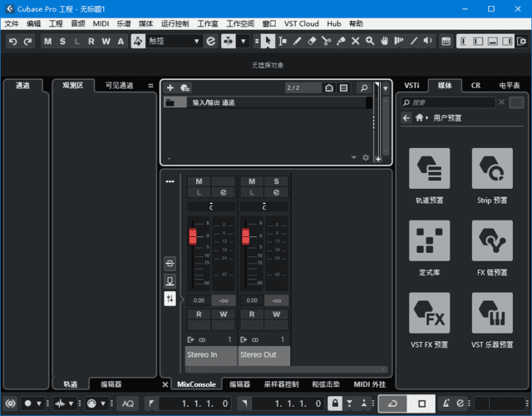Open the Hub menu
The image size is (532, 416).
coord(334,24)
